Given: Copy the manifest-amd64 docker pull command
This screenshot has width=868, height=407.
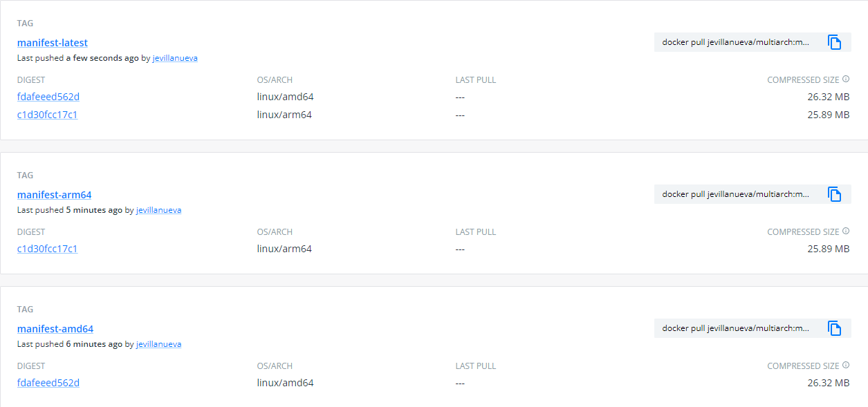Looking at the screenshot, I should click(835, 328).
